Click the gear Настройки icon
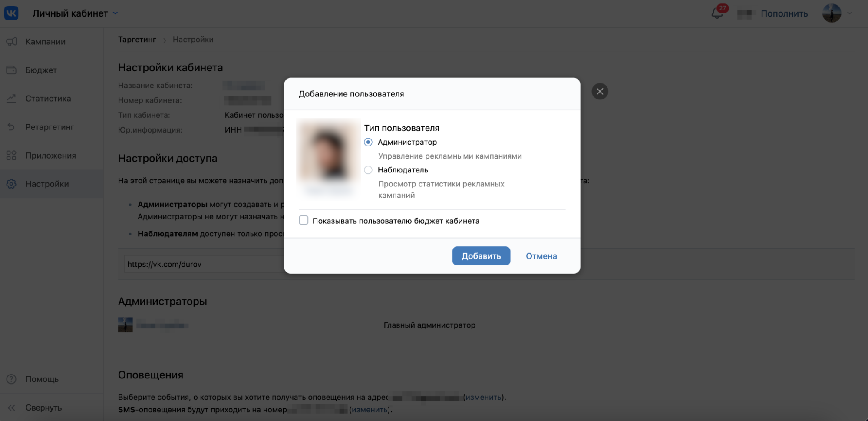The image size is (868, 421). click(11, 184)
